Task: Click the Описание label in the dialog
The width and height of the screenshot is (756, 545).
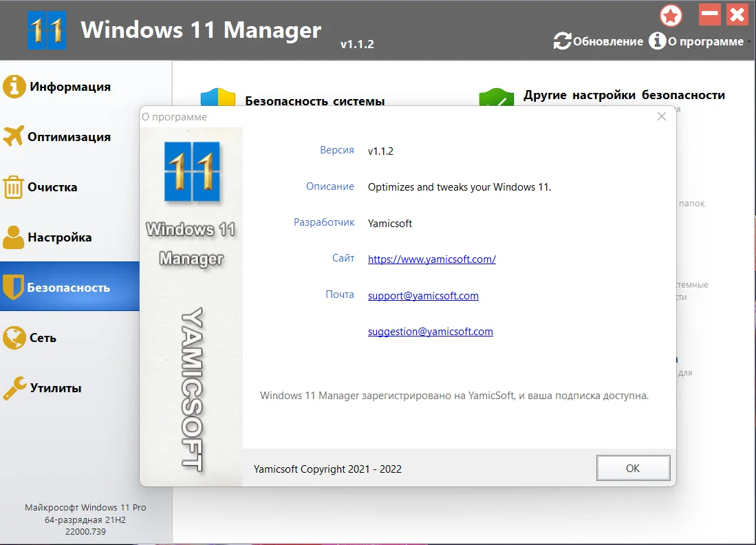Action: [330, 186]
